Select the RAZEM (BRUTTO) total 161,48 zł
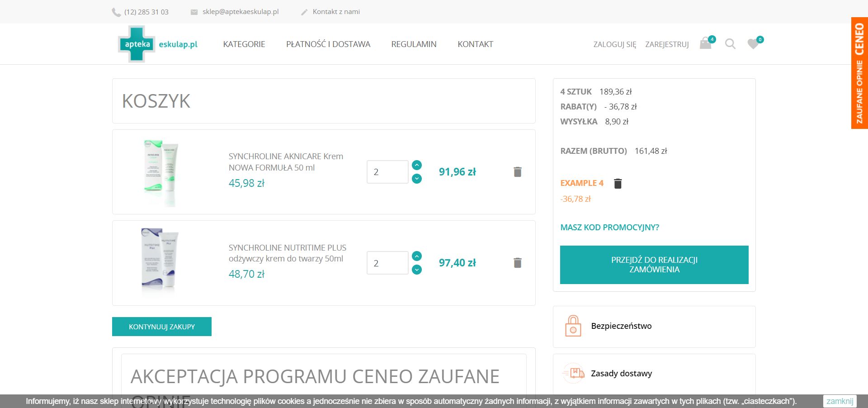868x408 pixels. pyautogui.click(x=651, y=151)
